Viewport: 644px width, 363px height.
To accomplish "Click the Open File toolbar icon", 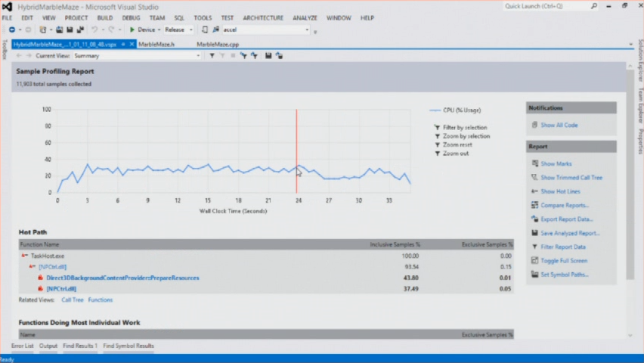I will click(x=60, y=29).
